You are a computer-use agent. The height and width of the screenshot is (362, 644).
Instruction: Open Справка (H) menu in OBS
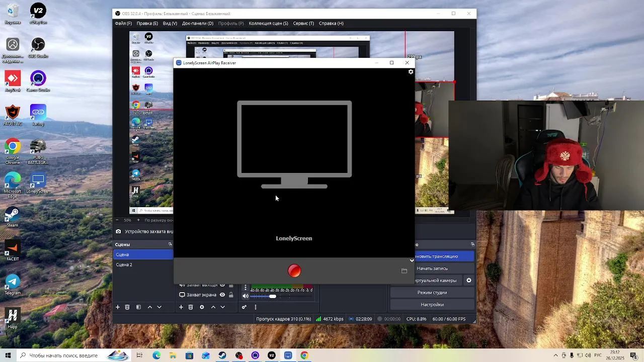point(331,23)
